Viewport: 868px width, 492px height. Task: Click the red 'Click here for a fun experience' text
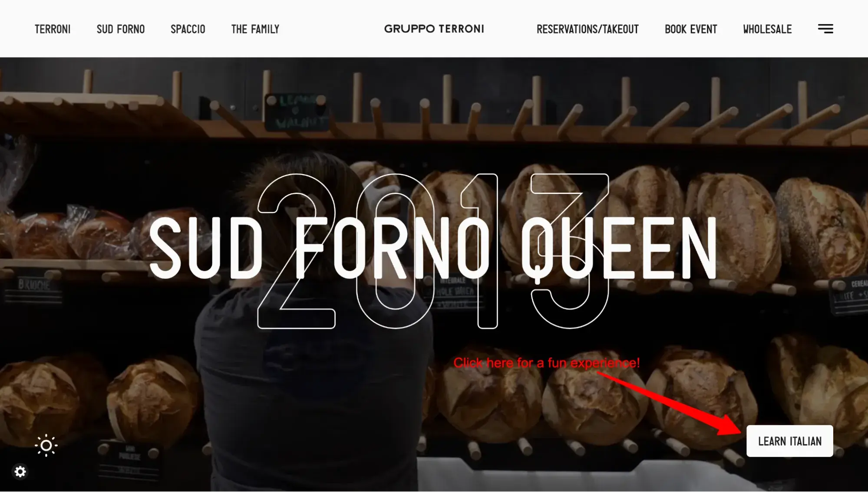coord(547,363)
